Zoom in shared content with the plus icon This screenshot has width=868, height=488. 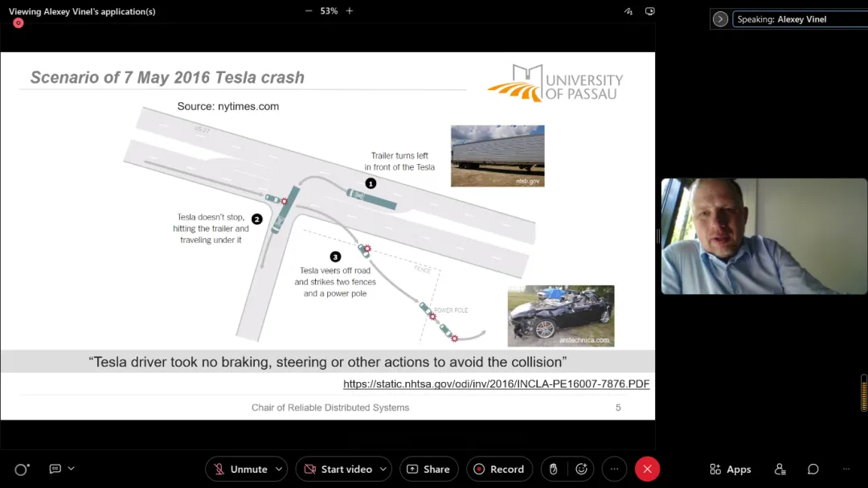350,11
